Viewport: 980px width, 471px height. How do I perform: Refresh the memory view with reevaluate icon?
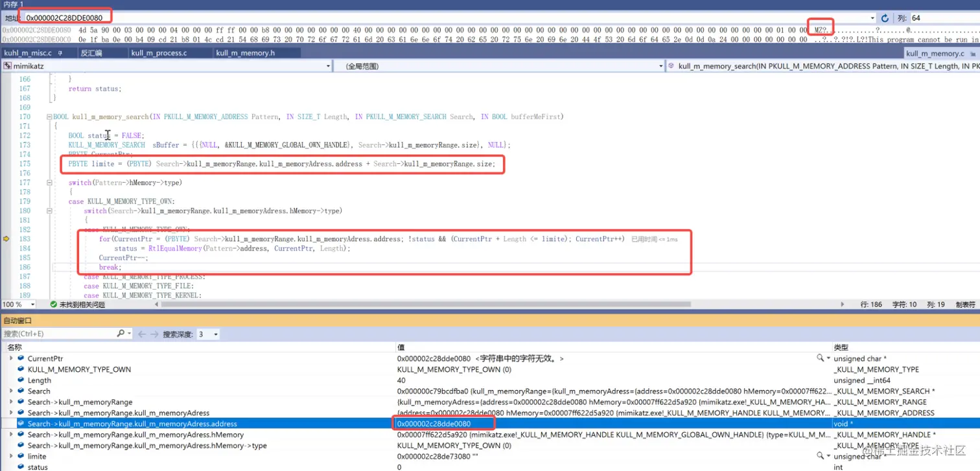pos(885,18)
